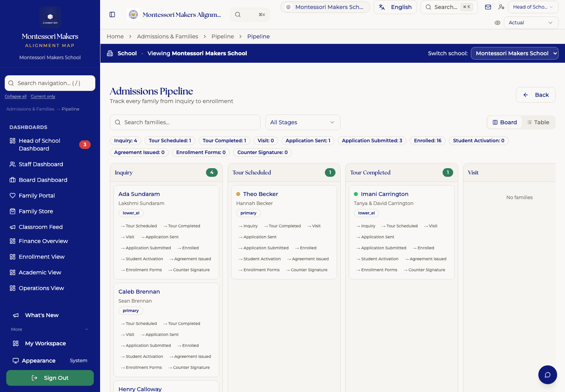Open the All Stages dropdown

pos(303,122)
